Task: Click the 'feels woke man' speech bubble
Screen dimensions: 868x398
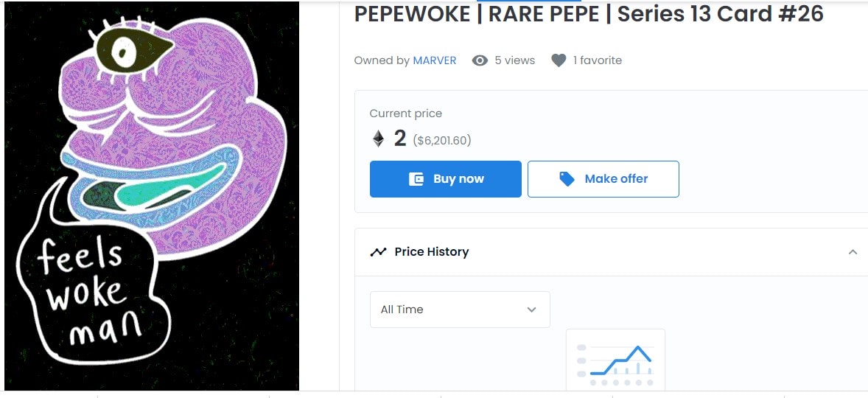Action: 91,290
